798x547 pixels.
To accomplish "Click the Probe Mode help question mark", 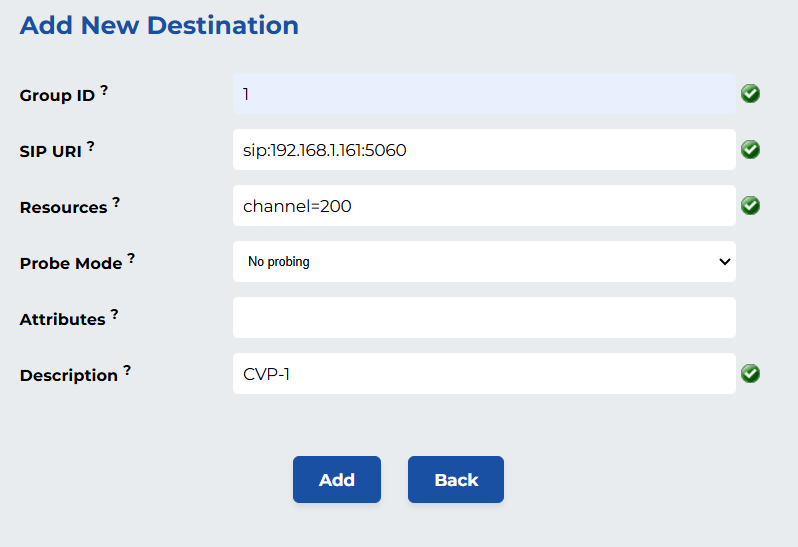I will point(131,258).
